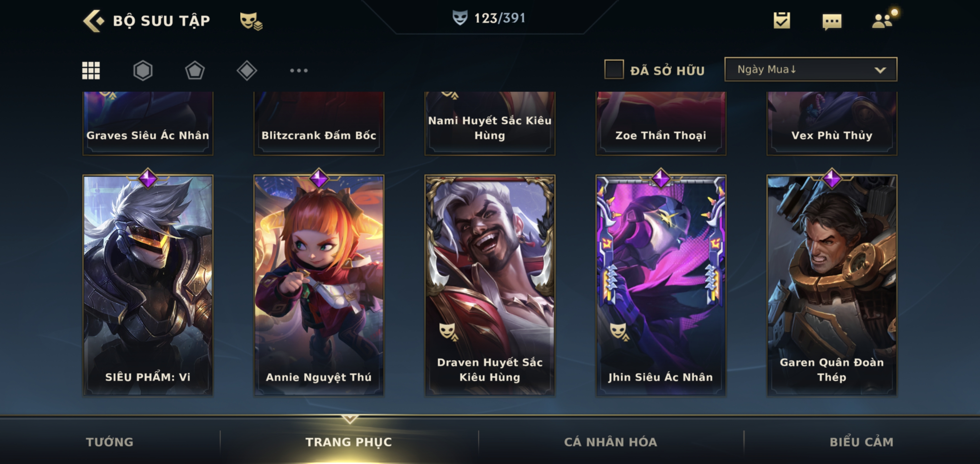Select the SIÊU PHẨM: Vi skin card
The height and width of the screenshot is (464, 980).
pyautogui.click(x=148, y=285)
